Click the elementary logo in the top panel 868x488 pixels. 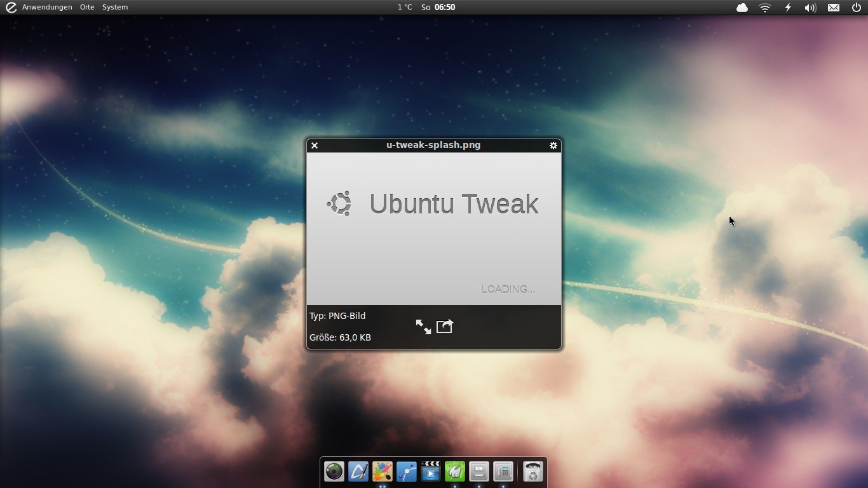click(11, 7)
